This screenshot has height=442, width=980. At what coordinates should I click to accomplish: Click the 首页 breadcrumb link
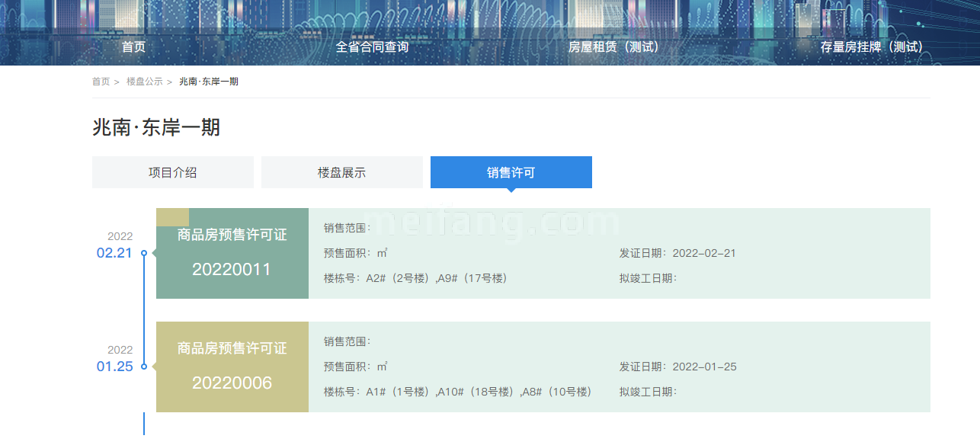pos(101,82)
